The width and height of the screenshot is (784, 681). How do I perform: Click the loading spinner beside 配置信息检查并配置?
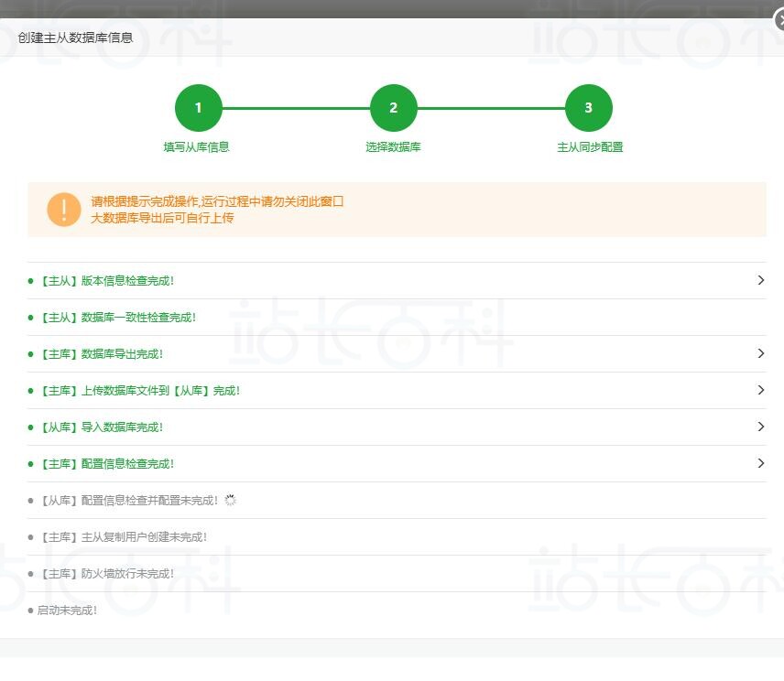[x=231, y=501]
